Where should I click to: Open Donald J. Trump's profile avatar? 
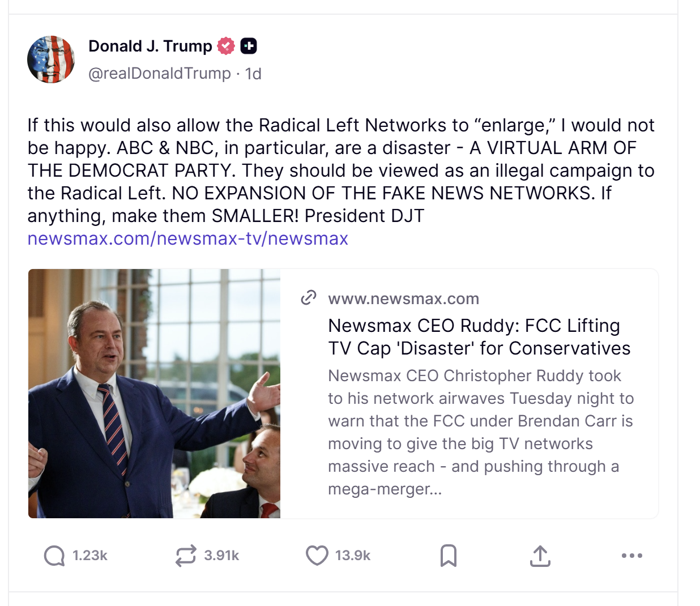(51, 59)
